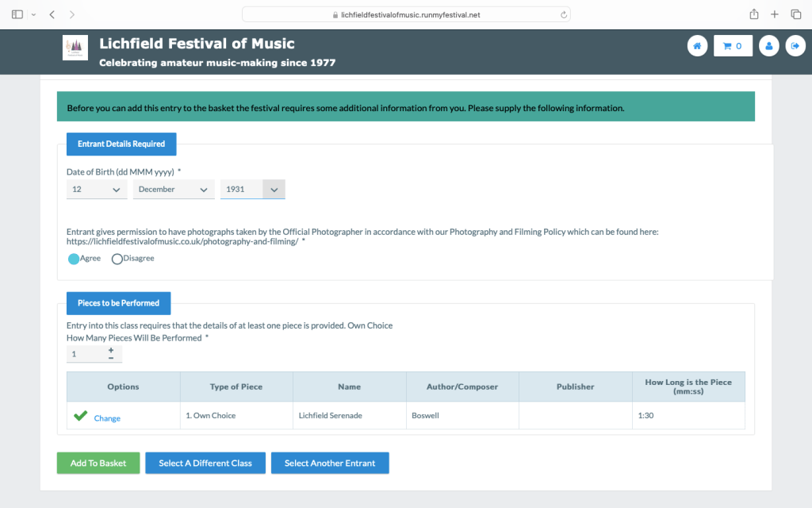
Task: Click Select Another Entrant button
Action: point(330,463)
